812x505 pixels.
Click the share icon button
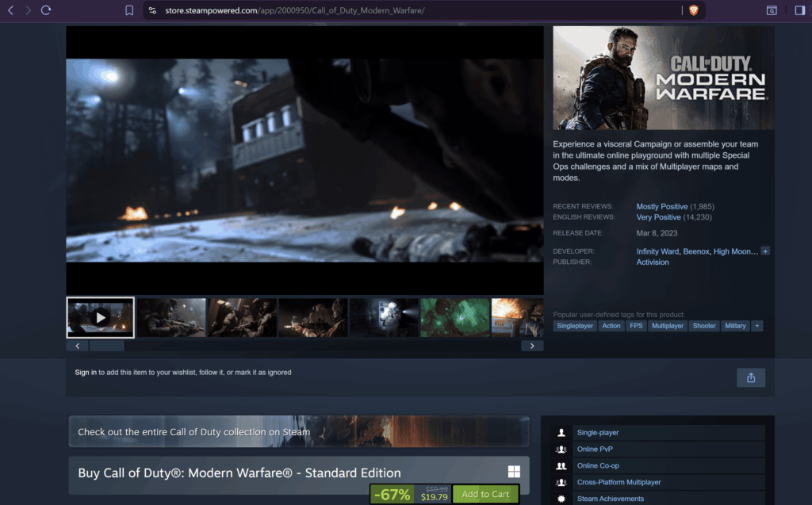[751, 377]
